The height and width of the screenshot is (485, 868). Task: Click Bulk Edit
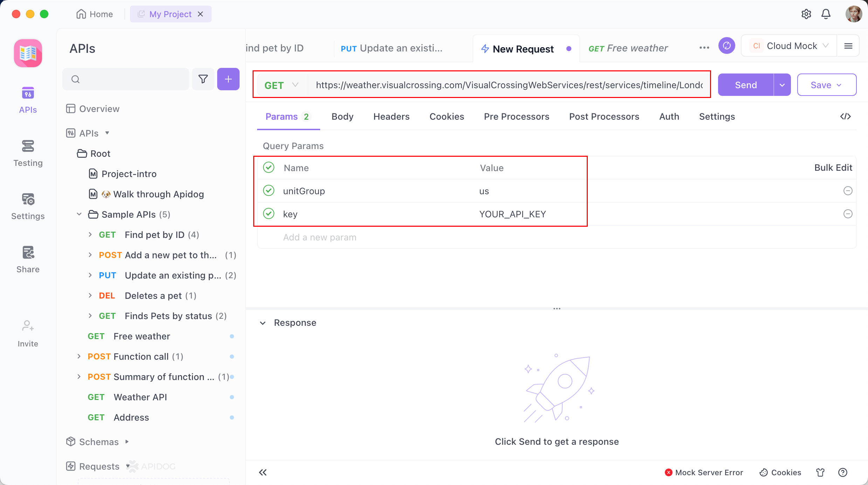point(833,168)
